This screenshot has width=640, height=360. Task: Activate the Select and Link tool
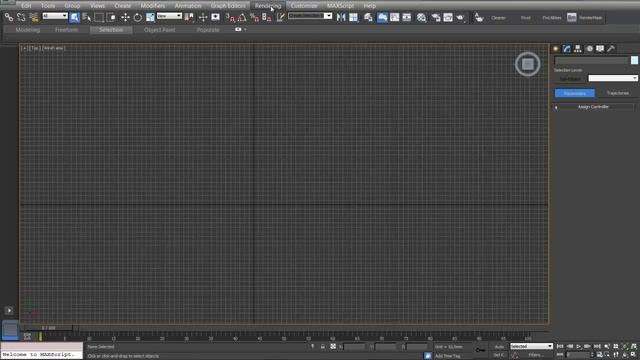(9, 17)
